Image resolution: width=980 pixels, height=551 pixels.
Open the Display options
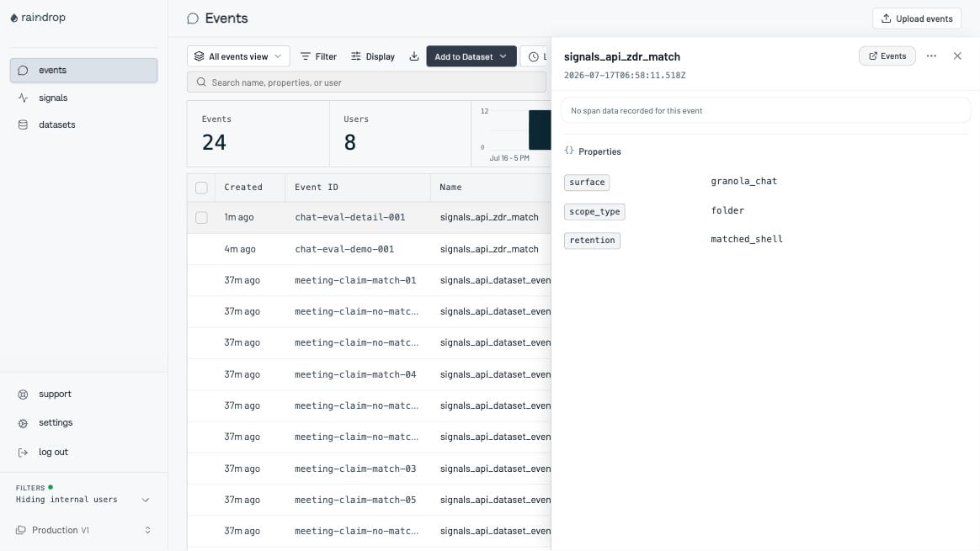(372, 56)
